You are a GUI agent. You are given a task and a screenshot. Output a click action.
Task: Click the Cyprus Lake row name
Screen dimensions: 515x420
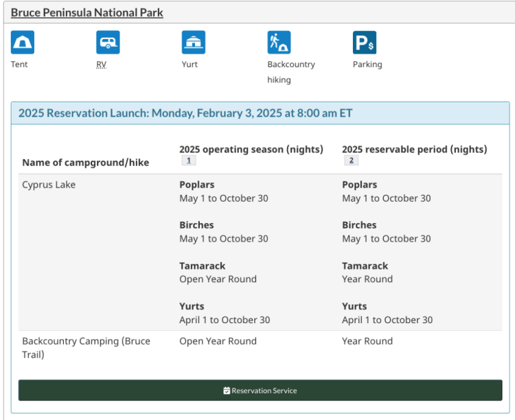(x=49, y=185)
